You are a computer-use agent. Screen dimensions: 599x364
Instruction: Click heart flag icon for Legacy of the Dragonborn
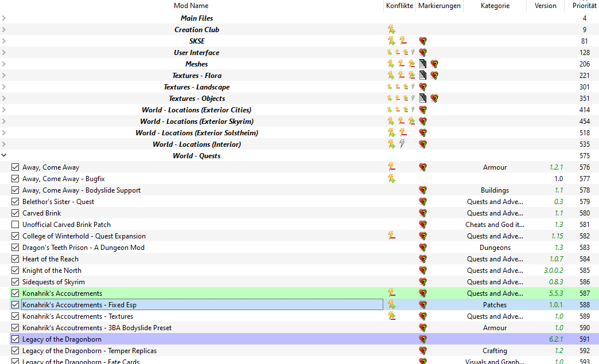423,339
